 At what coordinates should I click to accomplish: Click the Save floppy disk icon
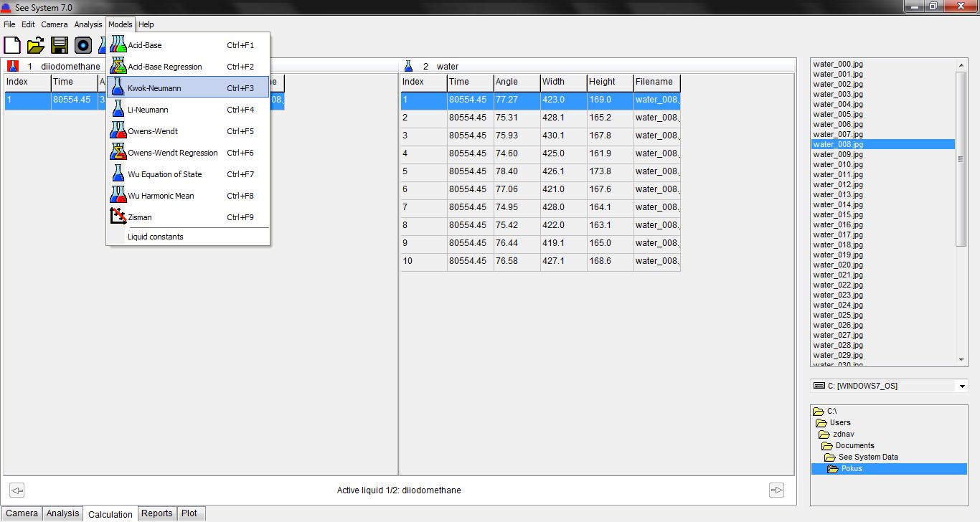pyautogui.click(x=60, y=45)
